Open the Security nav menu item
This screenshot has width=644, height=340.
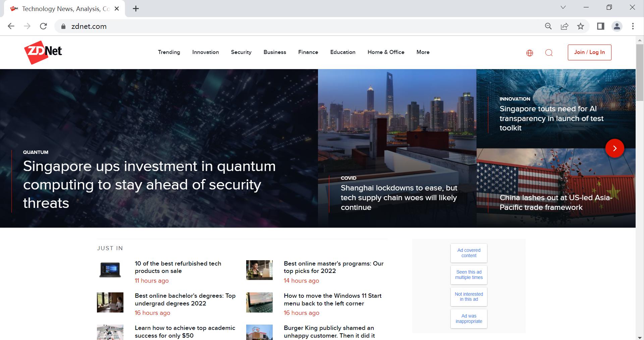[241, 52]
